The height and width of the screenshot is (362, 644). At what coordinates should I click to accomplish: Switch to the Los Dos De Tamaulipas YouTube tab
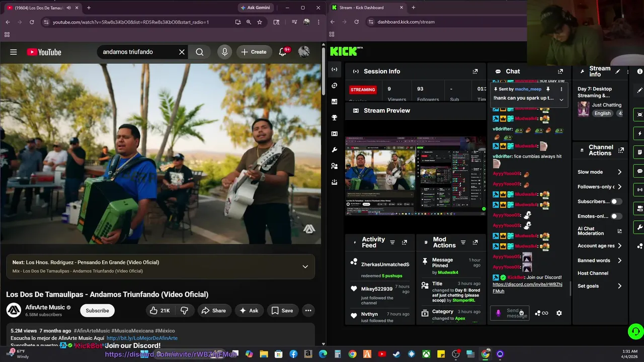point(43,8)
